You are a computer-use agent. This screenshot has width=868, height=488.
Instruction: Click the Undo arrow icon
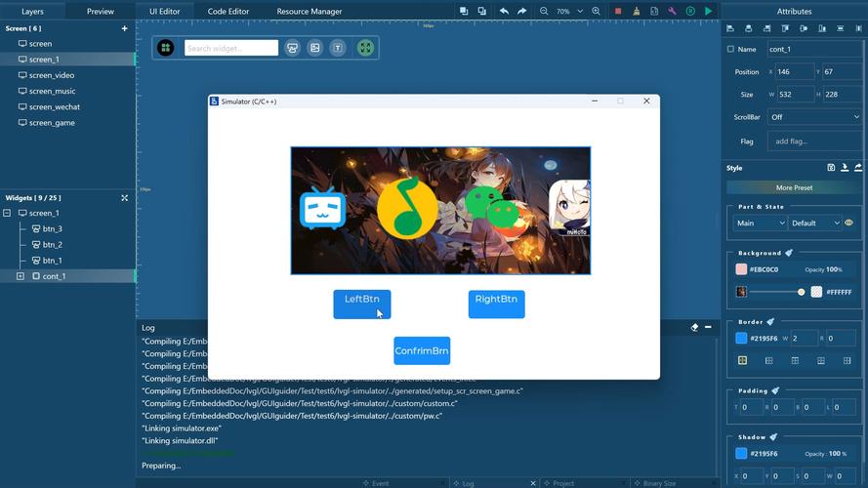tap(504, 11)
